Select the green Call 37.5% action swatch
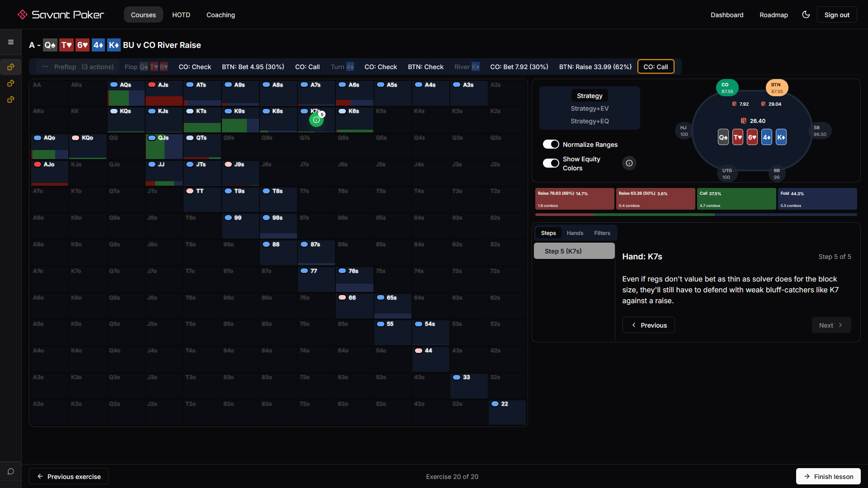The image size is (868, 488). point(736,199)
